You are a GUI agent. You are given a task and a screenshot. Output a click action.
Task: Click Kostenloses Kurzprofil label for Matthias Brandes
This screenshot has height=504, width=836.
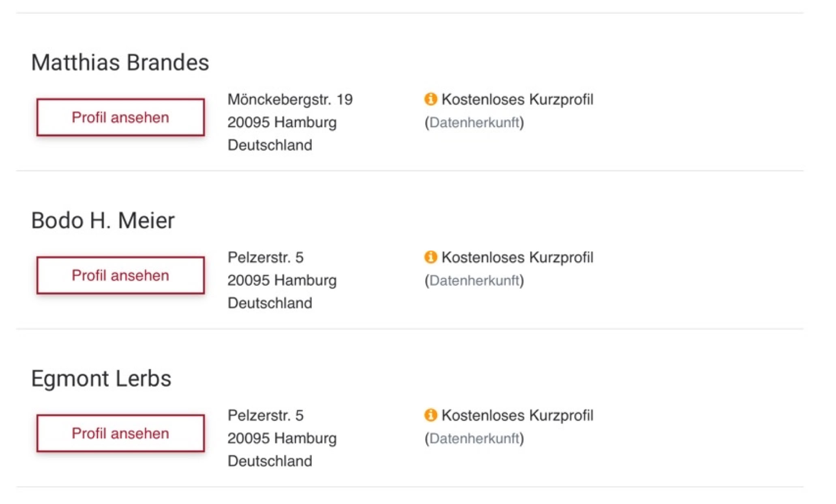pos(517,99)
